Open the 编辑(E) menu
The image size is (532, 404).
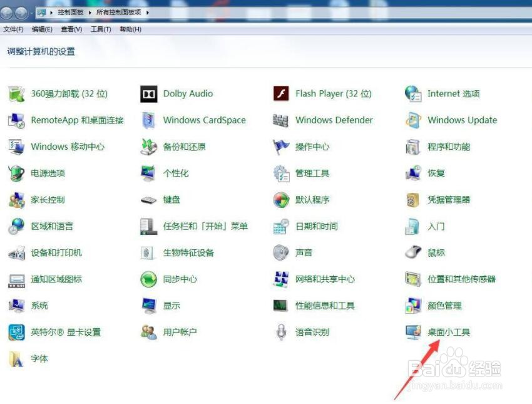tap(42, 29)
